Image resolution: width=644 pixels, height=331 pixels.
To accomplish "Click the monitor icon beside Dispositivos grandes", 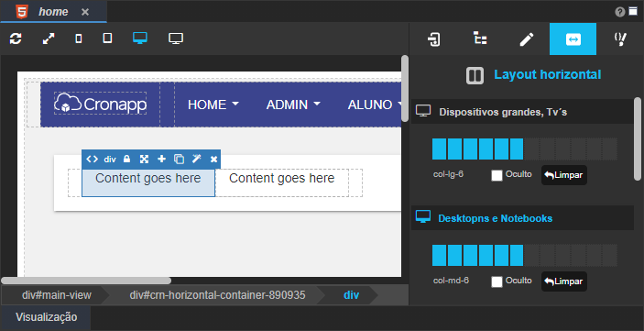I will point(423,111).
